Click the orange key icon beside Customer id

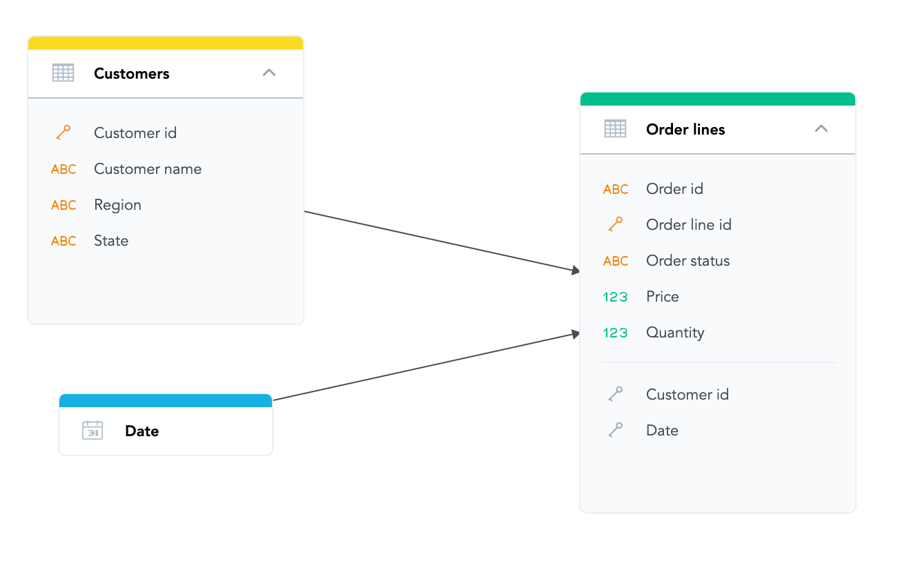pyautogui.click(x=64, y=133)
